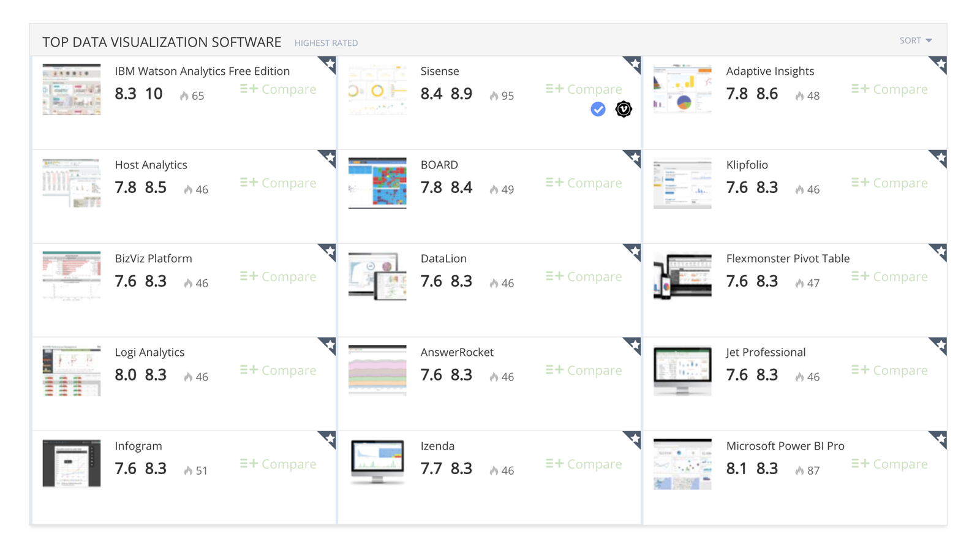The height and width of the screenshot is (547, 980).
Task: Open the Microsoft Power BI Pro title link
Action: 785,446
